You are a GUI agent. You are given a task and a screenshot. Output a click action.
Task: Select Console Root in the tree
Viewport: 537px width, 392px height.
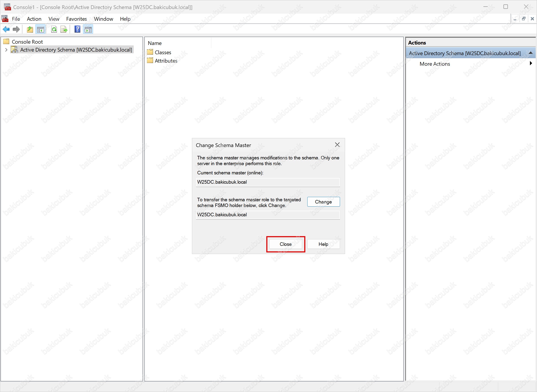point(27,42)
